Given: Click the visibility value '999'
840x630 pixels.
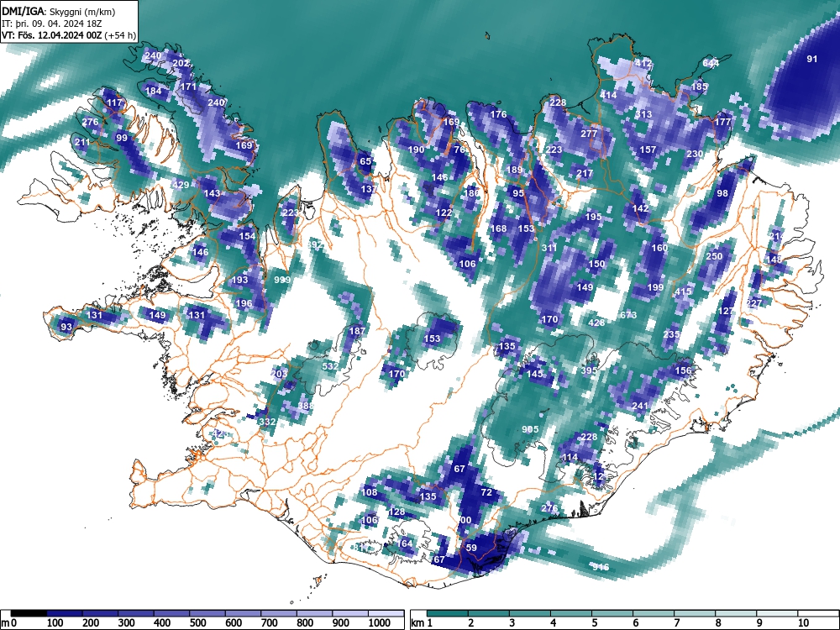Looking at the screenshot, I should tap(282, 280).
